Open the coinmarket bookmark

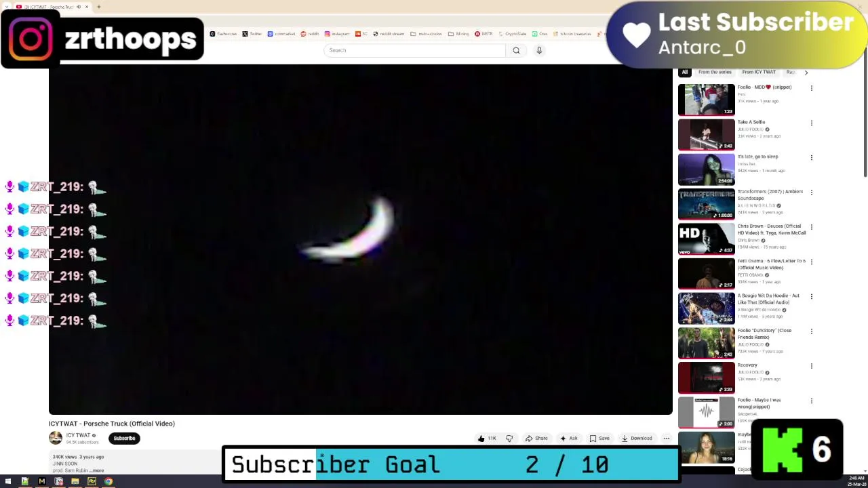pyautogui.click(x=281, y=34)
